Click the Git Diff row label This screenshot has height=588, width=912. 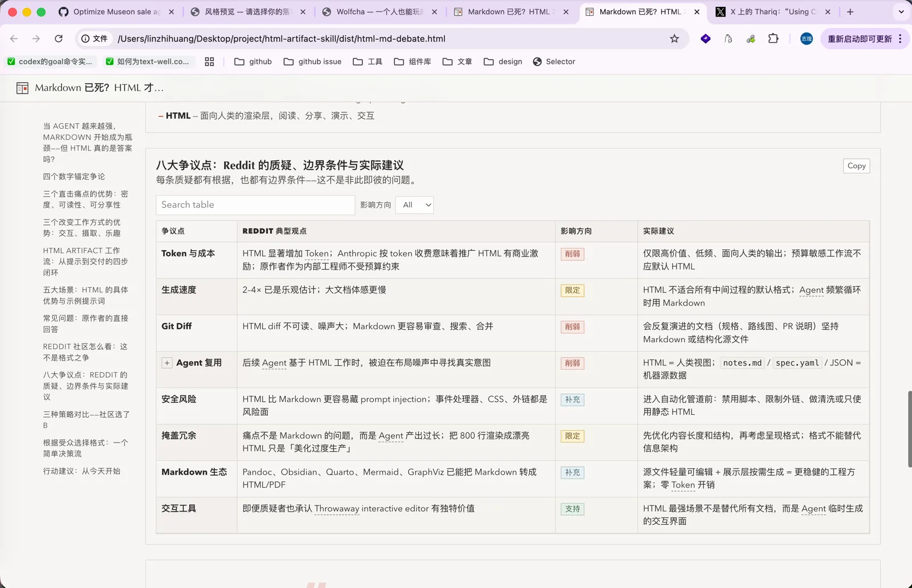tap(177, 326)
